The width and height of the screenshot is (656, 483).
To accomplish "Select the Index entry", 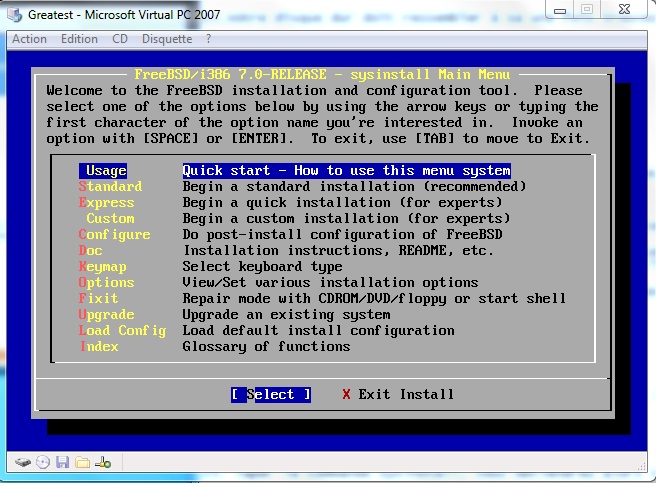I will coord(99,346).
